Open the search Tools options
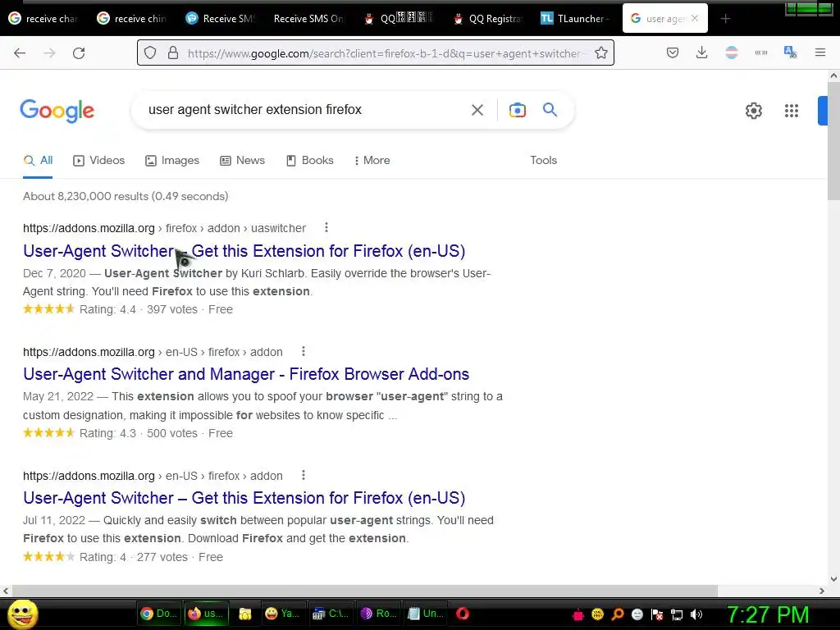This screenshot has width=840, height=630. [544, 160]
